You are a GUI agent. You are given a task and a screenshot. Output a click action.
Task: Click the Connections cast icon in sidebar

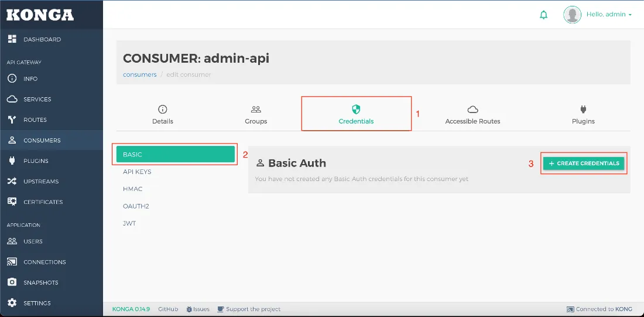(12, 262)
